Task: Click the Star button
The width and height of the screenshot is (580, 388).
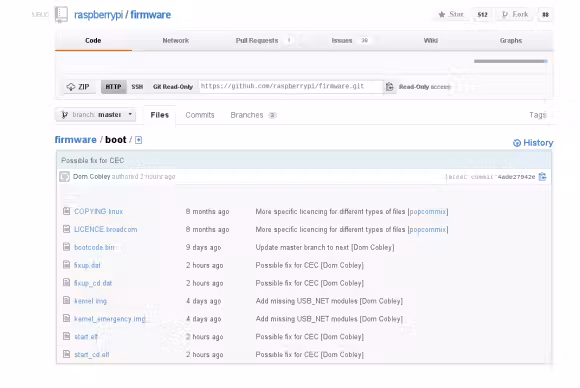Action: (x=452, y=14)
